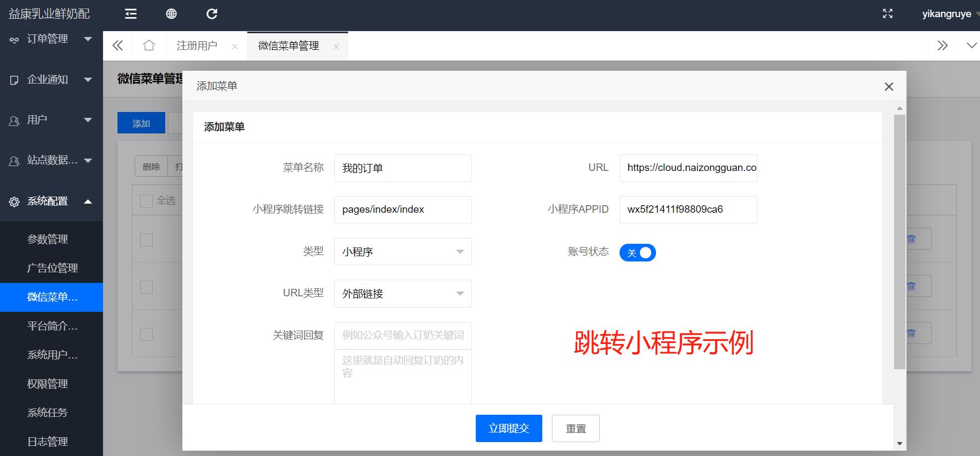Click the refresh page icon

tap(212, 14)
